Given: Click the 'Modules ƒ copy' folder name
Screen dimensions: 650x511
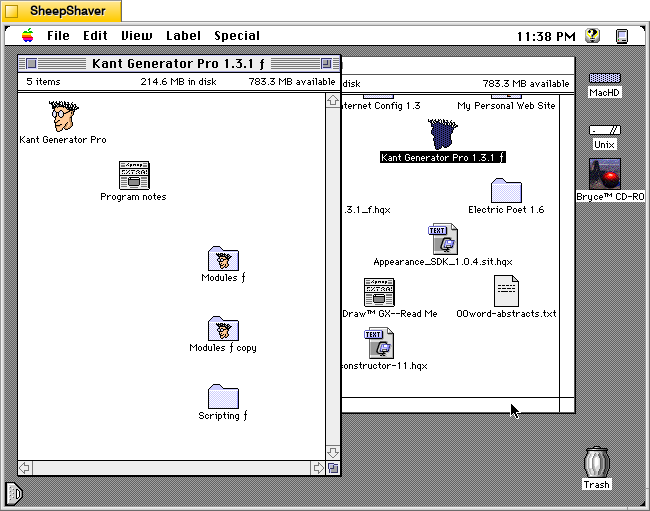Looking at the screenshot, I should tap(223, 348).
